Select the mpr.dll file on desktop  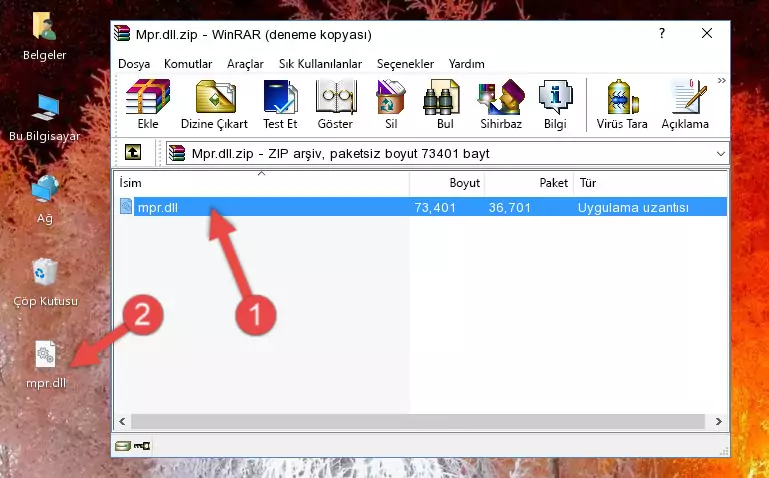click(x=46, y=365)
